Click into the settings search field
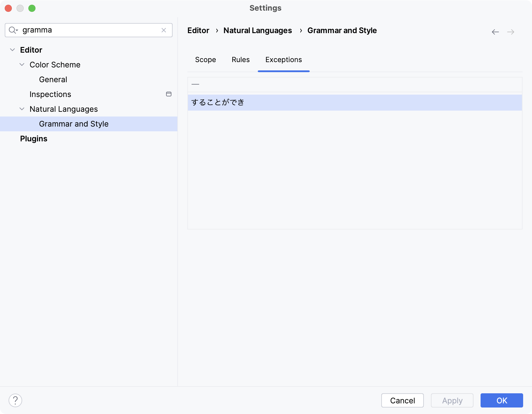Image resolution: width=532 pixels, height=414 pixels. click(x=89, y=30)
